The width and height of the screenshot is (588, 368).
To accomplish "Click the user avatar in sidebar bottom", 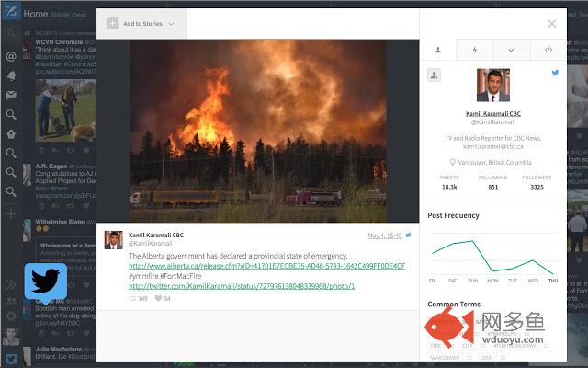I will 11,338.
